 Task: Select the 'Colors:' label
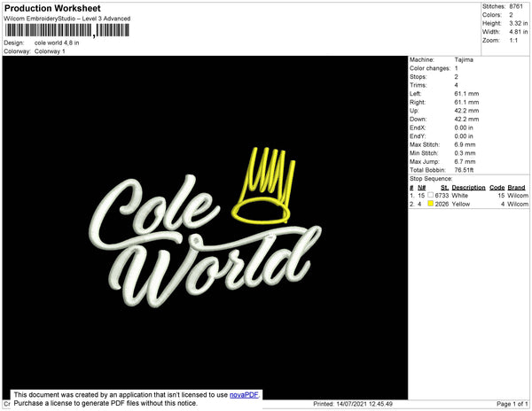pyautogui.click(x=492, y=15)
